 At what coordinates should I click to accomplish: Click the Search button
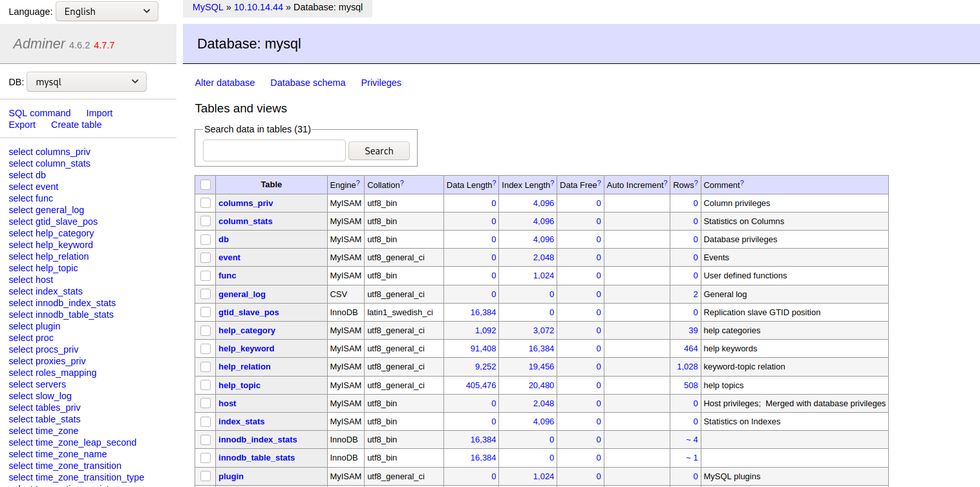coord(379,150)
